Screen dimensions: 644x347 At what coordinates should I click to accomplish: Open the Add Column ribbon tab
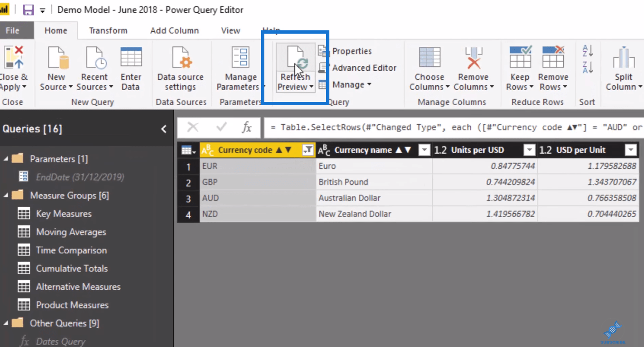tap(175, 30)
